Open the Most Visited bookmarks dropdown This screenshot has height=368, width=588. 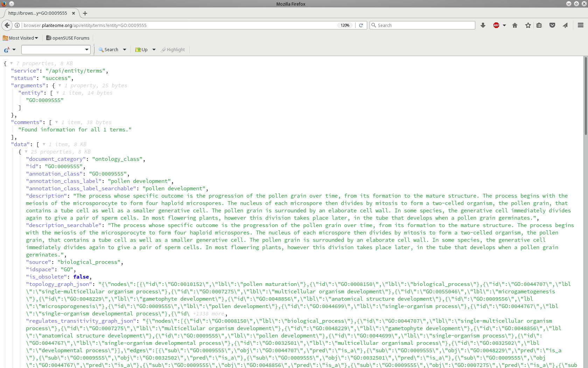(21, 38)
